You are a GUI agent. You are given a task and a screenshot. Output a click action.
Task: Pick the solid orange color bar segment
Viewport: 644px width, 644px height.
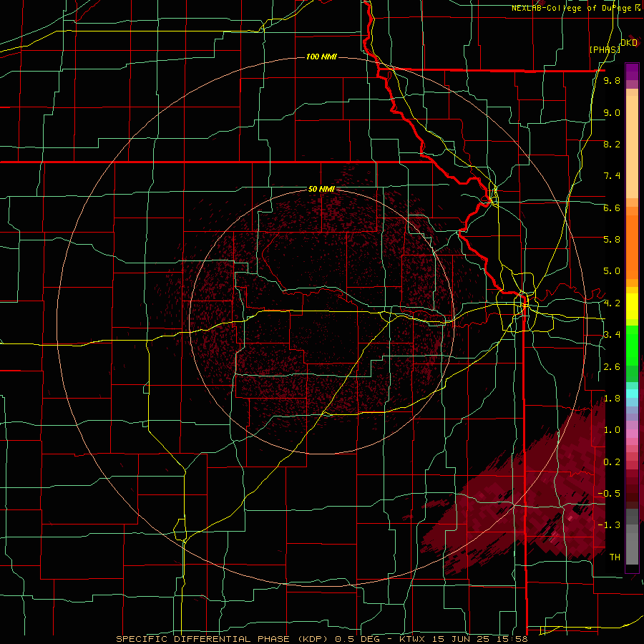click(x=632, y=248)
